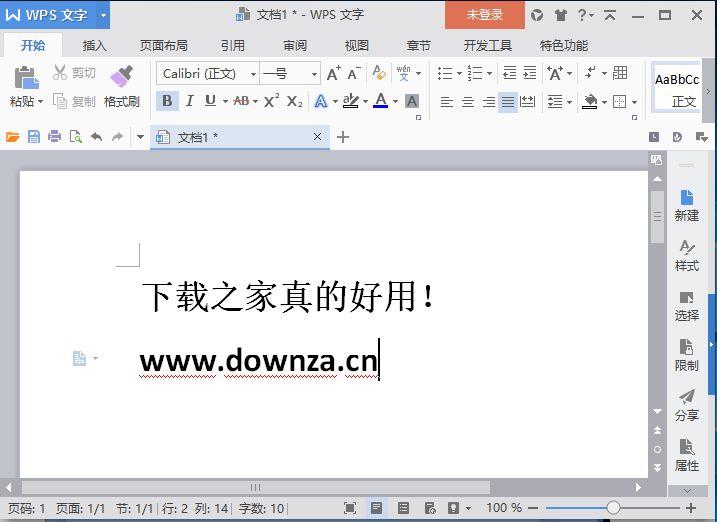Screen dimensions: 717x522
Task: Clear formatting with eraser icon
Action: [379, 72]
